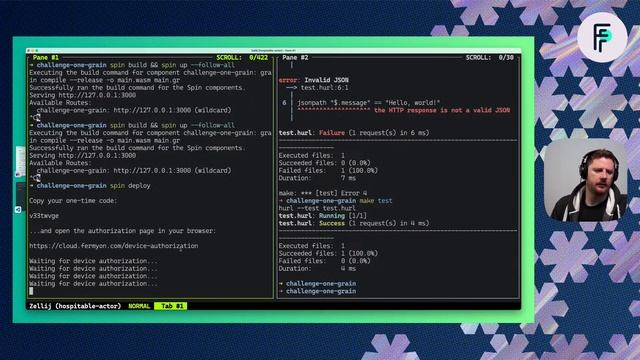Click 'Failed files: 0 (0.0%)'
Screen dimensions: 640x360
point(324,261)
